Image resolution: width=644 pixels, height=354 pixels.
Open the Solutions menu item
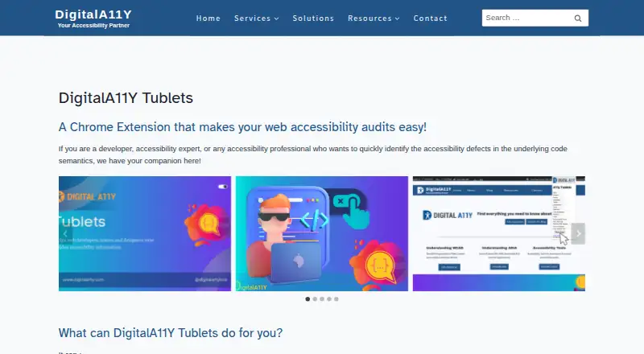313,18
